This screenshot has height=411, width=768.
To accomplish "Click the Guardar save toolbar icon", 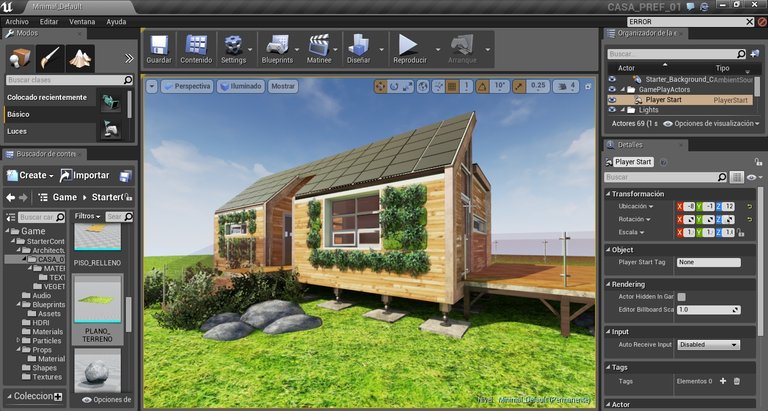I will (159, 49).
